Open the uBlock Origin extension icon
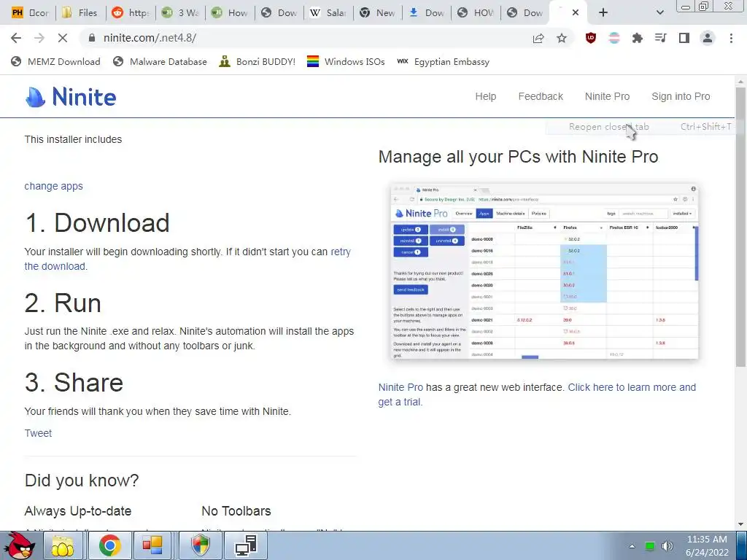The image size is (747, 560). (591, 38)
